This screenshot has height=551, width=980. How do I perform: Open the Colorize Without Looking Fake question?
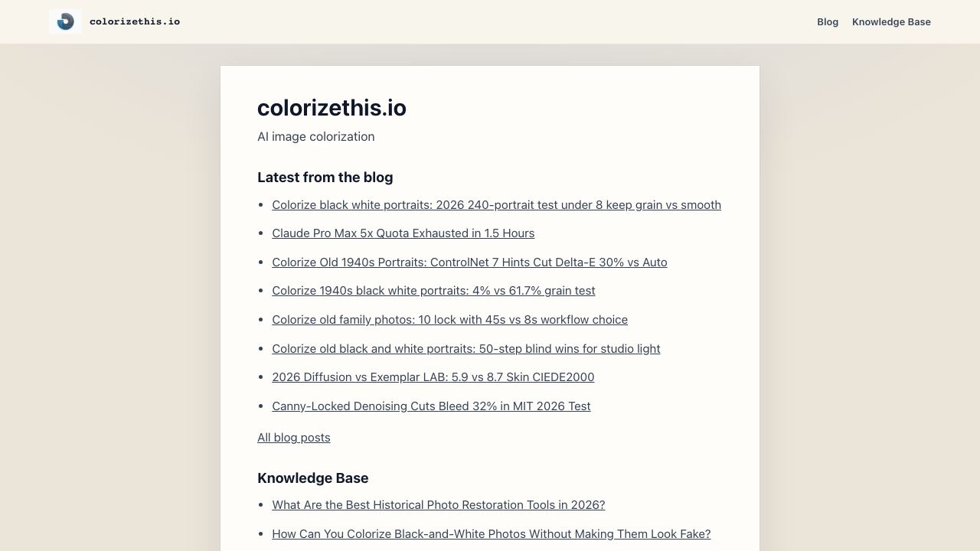[x=491, y=534]
